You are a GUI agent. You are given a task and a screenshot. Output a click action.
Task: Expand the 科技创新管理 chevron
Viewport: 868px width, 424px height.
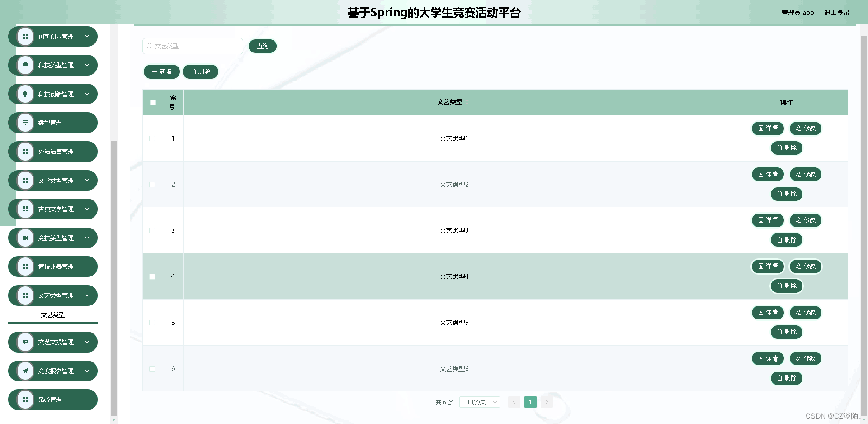(x=87, y=94)
